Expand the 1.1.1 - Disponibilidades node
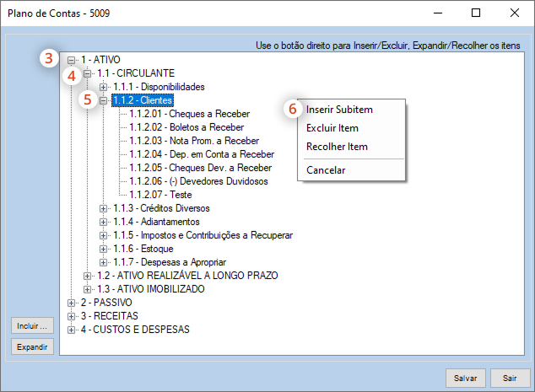The width and height of the screenshot is (535, 392). [104, 87]
